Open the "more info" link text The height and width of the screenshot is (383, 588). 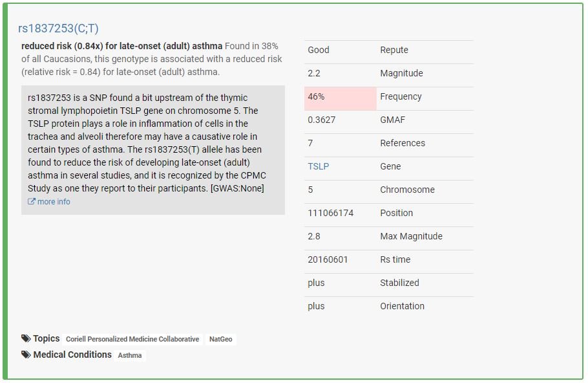[54, 202]
